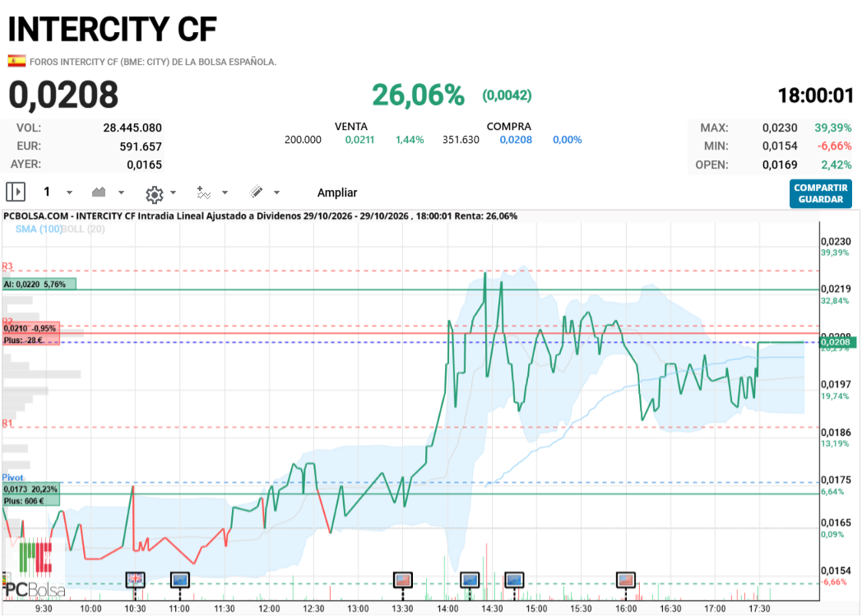Open the add indicator icon

click(204, 192)
